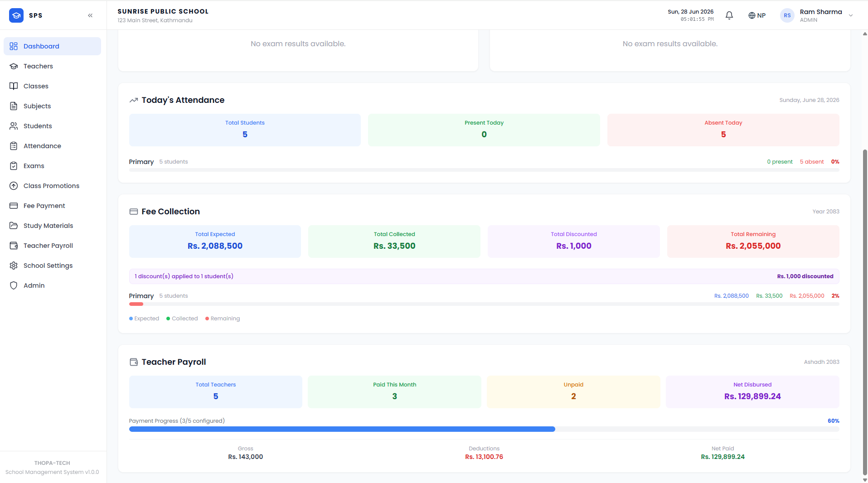Viewport: 868px width, 483px height.
Task: Click the Subjects document icon
Action: pyautogui.click(x=14, y=106)
